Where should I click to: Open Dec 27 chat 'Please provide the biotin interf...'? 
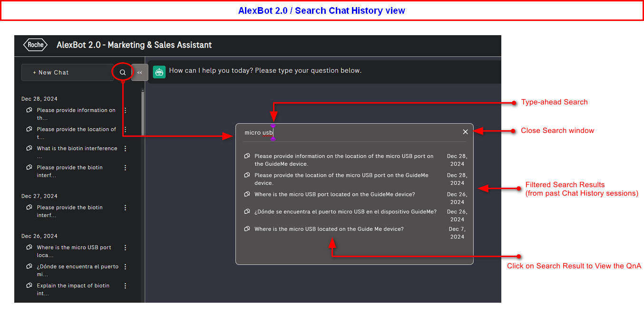click(x=70, y=211)
